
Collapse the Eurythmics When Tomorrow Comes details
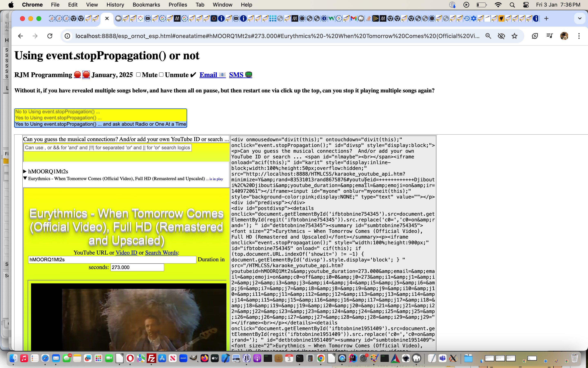[x=25, y=178]
